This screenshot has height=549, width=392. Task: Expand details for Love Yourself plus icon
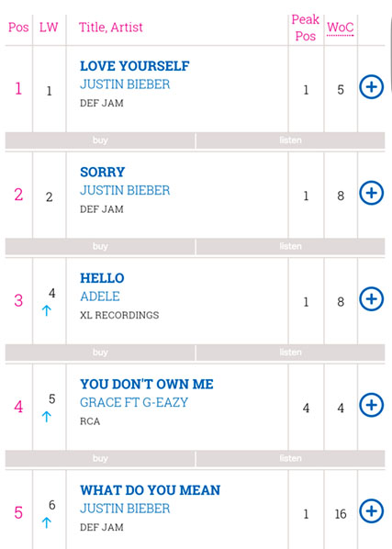[372, 86]
